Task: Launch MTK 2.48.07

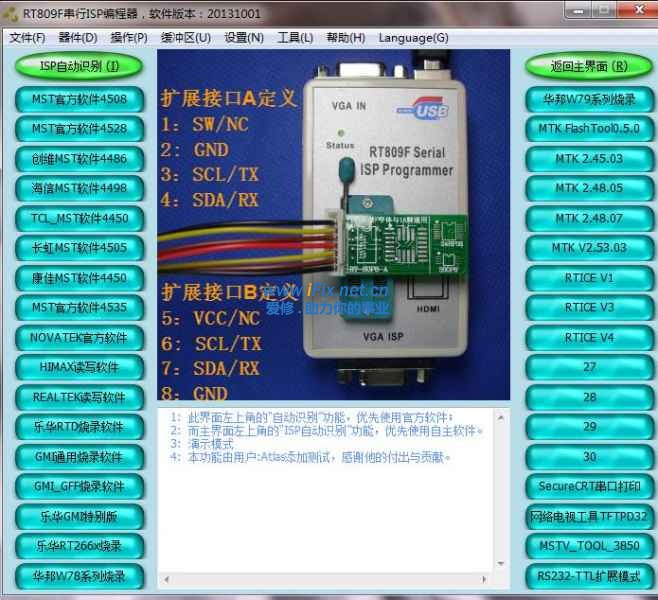Action: [589, 219]
